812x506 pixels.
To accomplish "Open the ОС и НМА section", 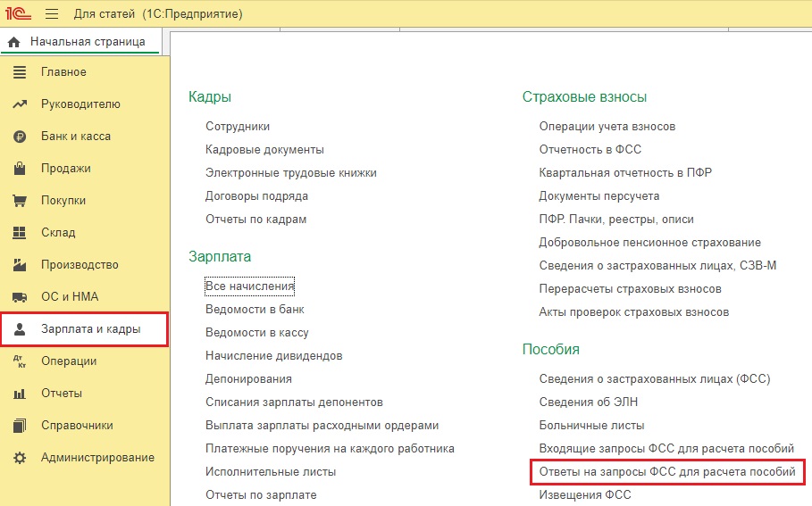I will [70, 296].
